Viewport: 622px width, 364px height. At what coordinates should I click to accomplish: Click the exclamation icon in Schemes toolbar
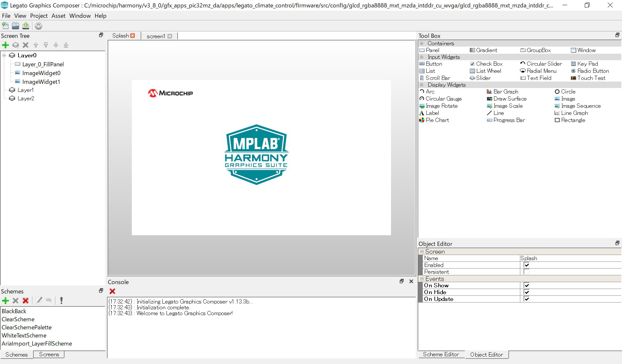[x=62, y=301]
